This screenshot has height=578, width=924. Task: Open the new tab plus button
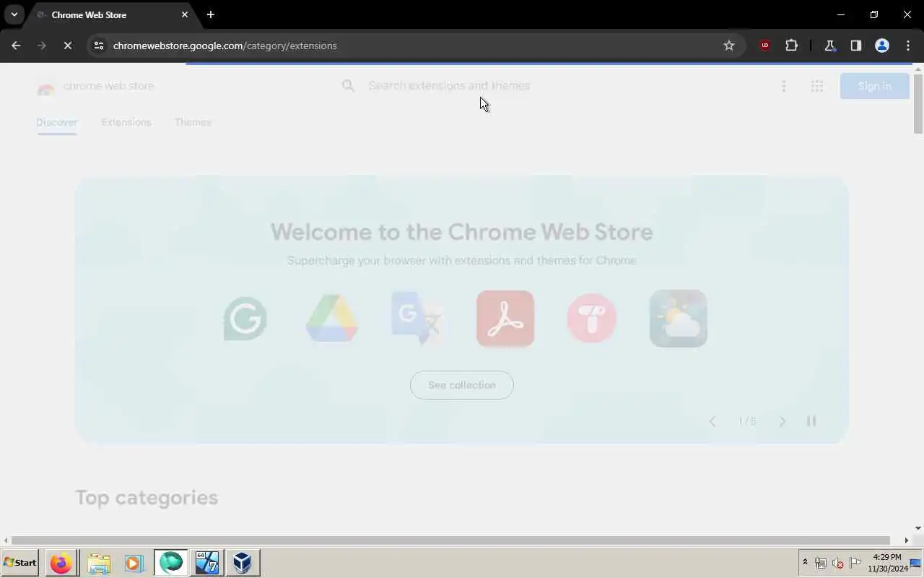click(211, 14)
